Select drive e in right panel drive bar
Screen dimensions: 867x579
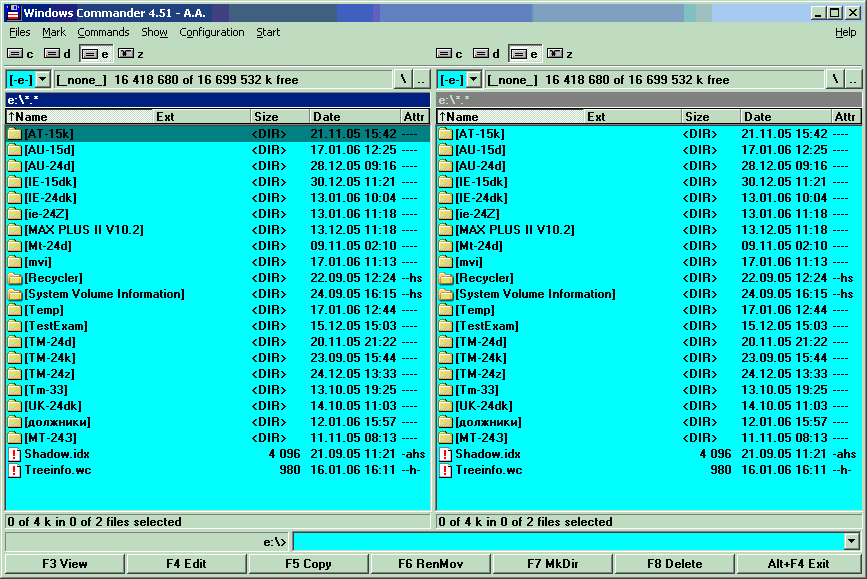click(525, 54)
